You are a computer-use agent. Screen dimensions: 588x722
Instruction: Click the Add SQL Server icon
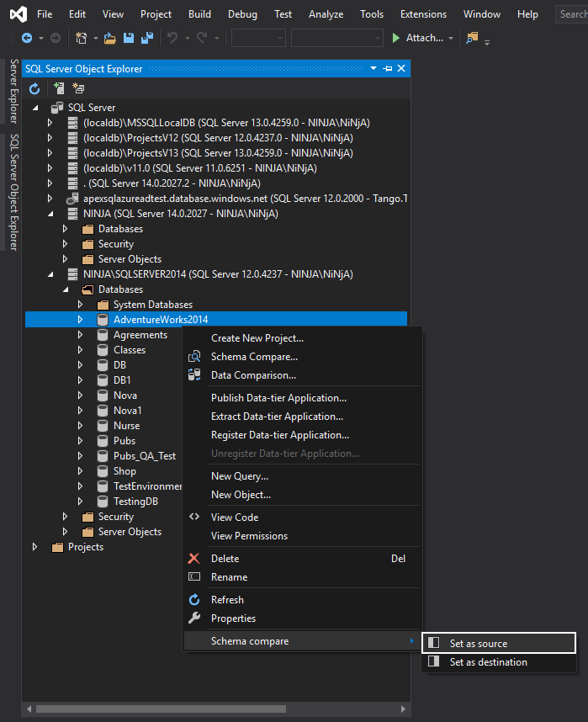tap(59, 88)
